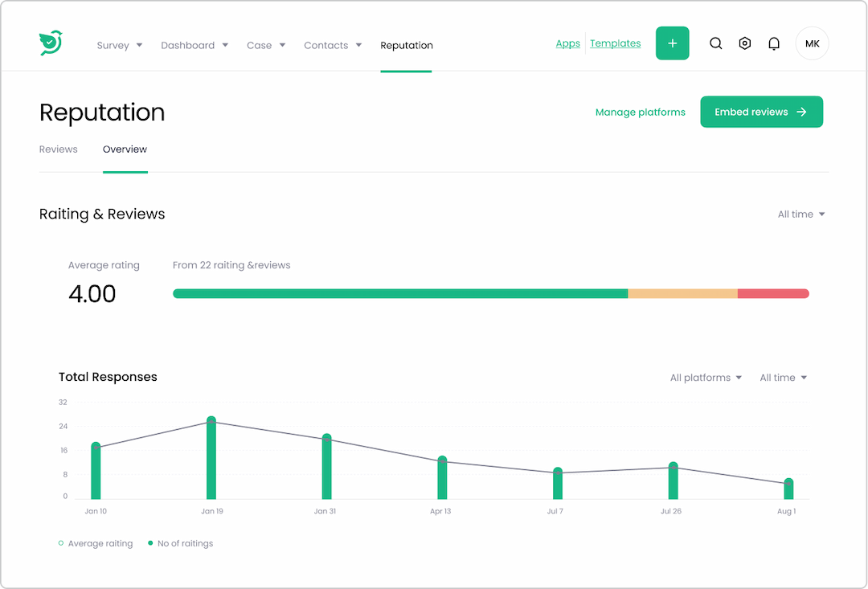The image size is (868, 589).
Task: Click the Manage platforms link
Action: (640, 112)
